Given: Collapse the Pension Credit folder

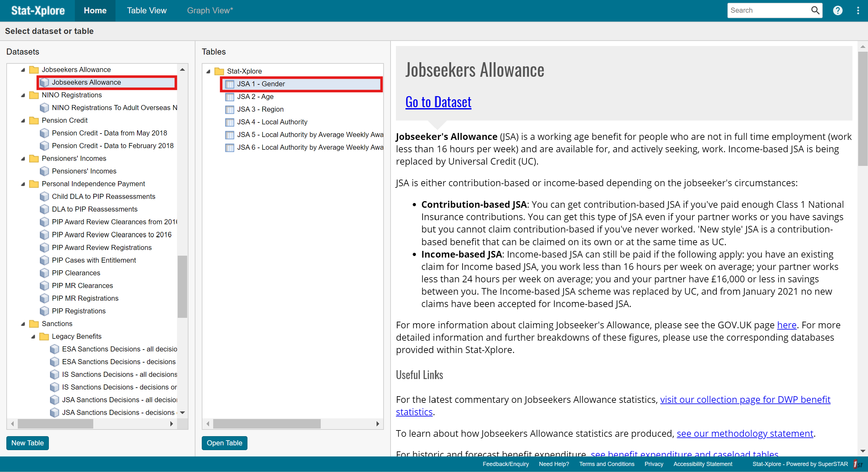Looking at the screenshot, I should coord(23,121).
